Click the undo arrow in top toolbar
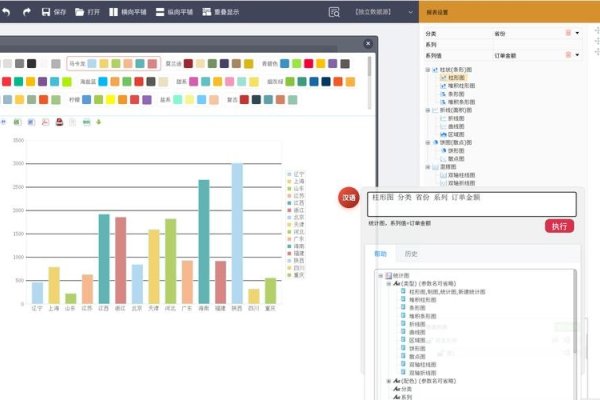600x400 pixels. [x=6, y=12]
